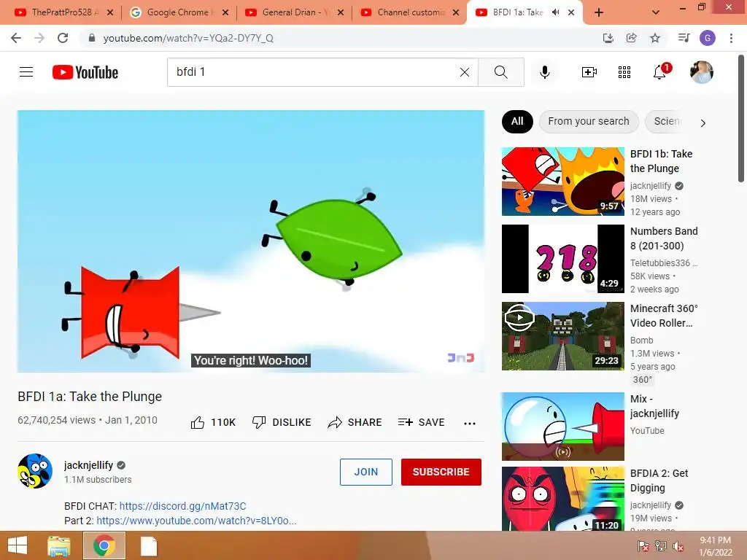Click the JnJ watermark in the video

click(461, 357)
